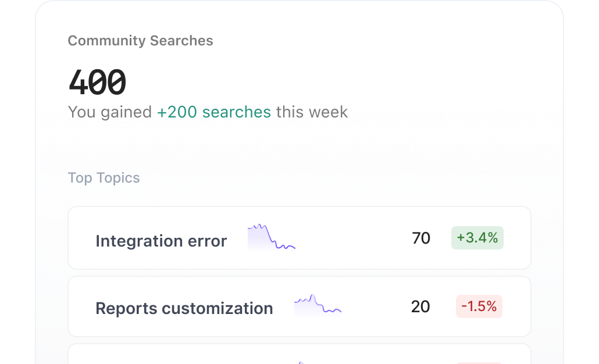Click the Reports customization sparkline chart
This screenshot has height=364, width=599.
[x=318, y=305]
